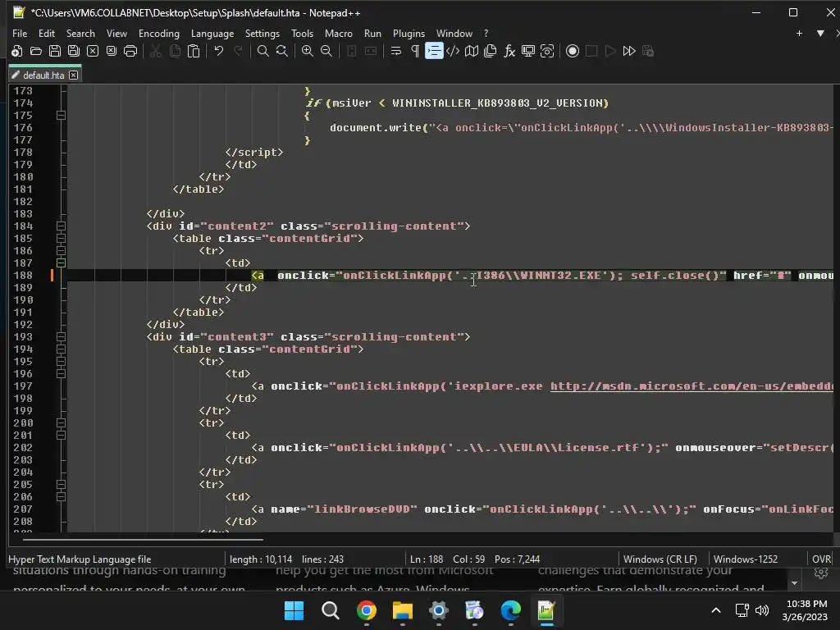Viewport: 840px width, 630px height.
Task: Toggle Word wrap toolbar icon
Action: (396, 51)
